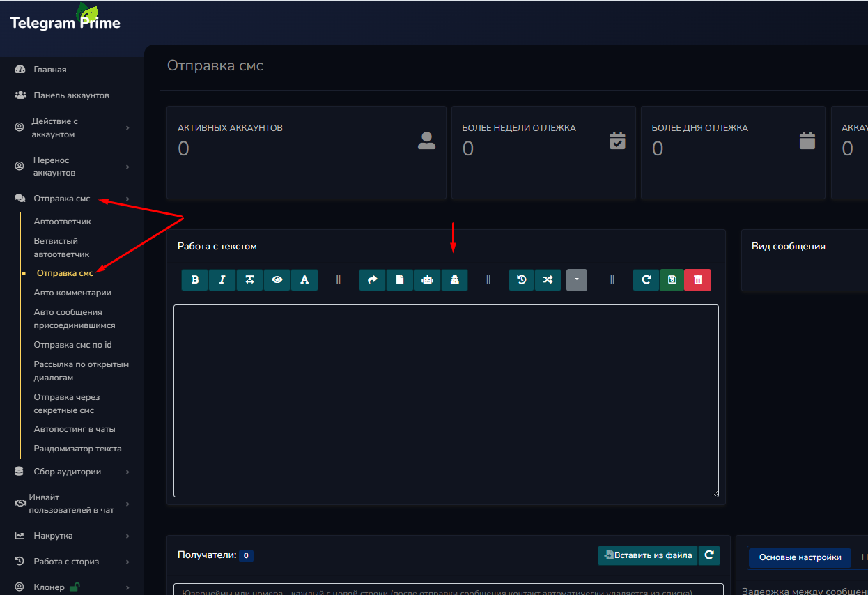This screenshot has height=595, width=868.
Task: Switch to the Основые настройки tab
Action: pos(800,557)
